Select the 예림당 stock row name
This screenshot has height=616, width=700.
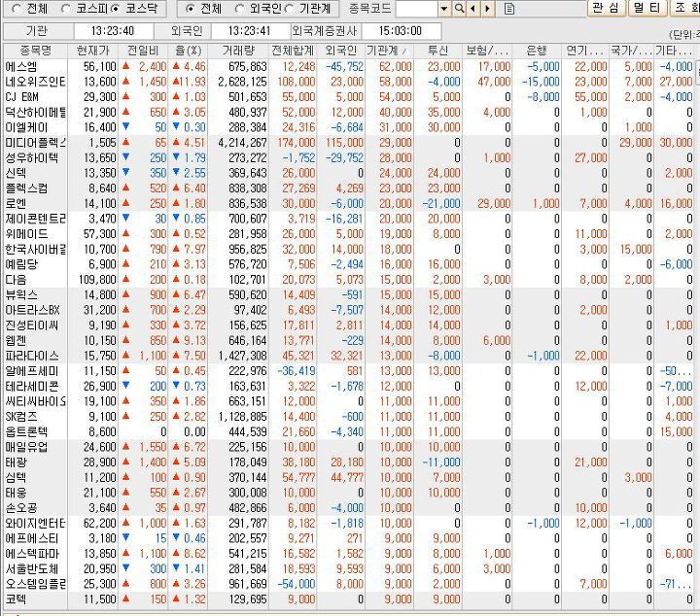pos(21,264)
